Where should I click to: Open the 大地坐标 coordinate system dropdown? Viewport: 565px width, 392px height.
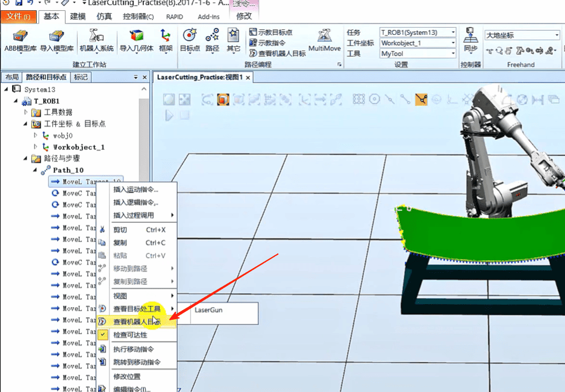pos(522,35)
